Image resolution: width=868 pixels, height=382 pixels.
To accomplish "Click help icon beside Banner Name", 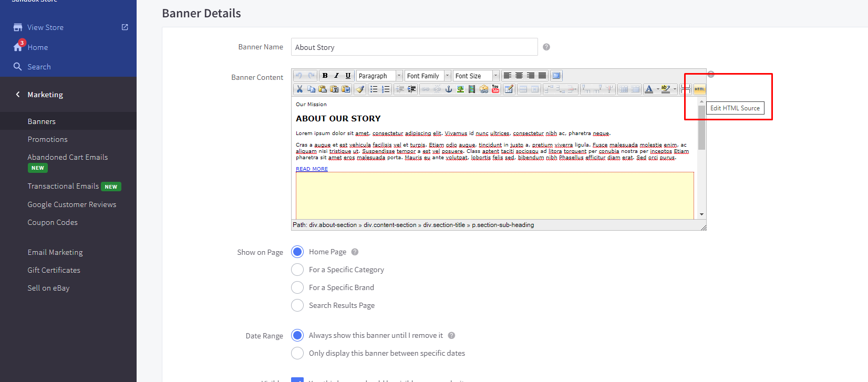I will pyautogui.click(x=546, y=47).
